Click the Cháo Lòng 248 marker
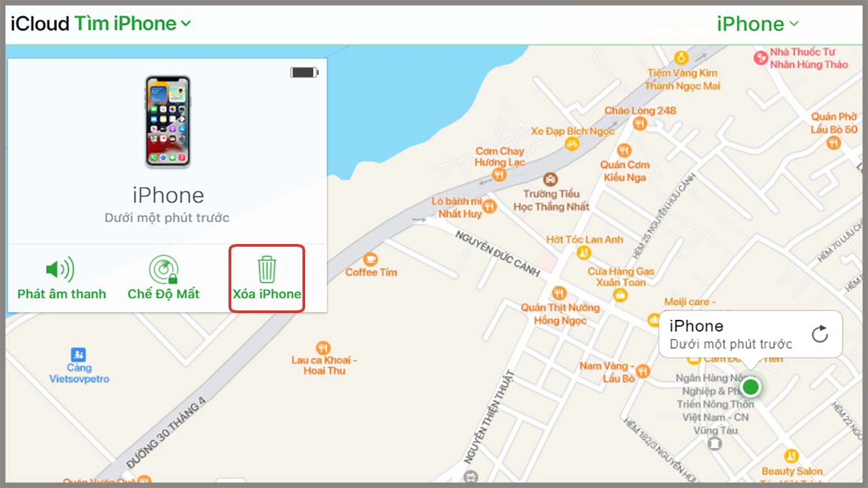 [639, 123]
